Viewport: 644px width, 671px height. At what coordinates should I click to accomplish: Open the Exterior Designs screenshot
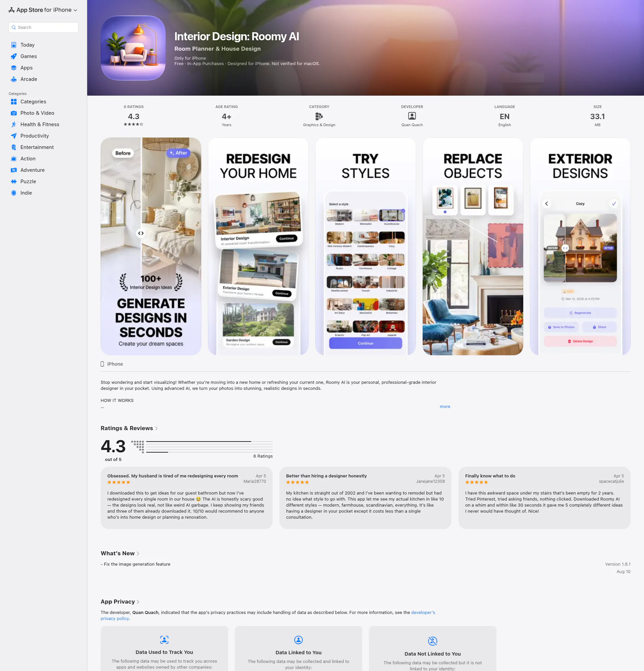(580, 247)
